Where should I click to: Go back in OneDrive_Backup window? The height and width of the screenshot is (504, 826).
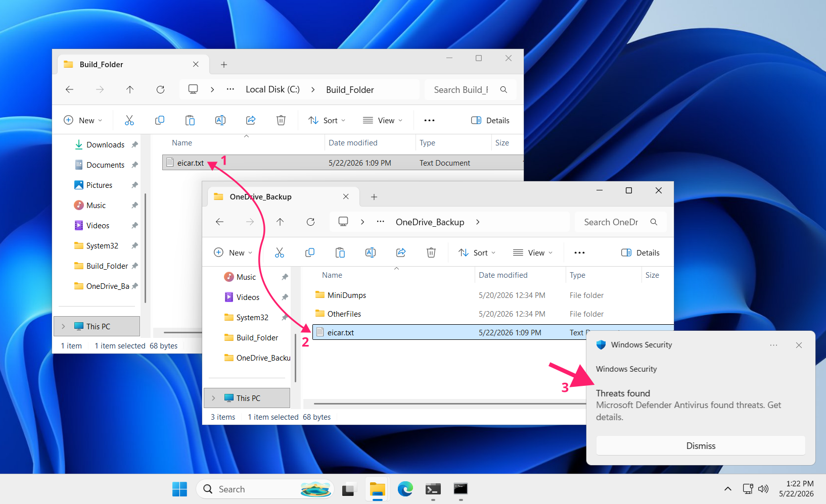coord(219,222)
